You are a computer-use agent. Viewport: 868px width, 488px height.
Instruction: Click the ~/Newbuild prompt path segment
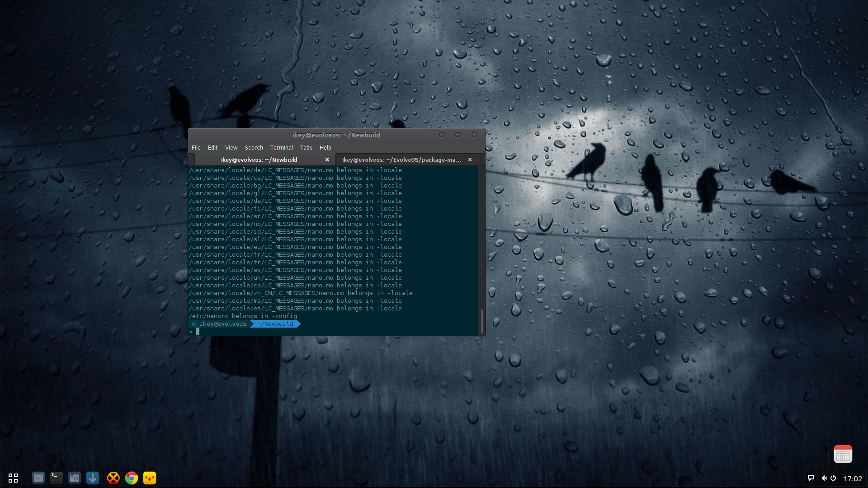click(x=275, y=324)
